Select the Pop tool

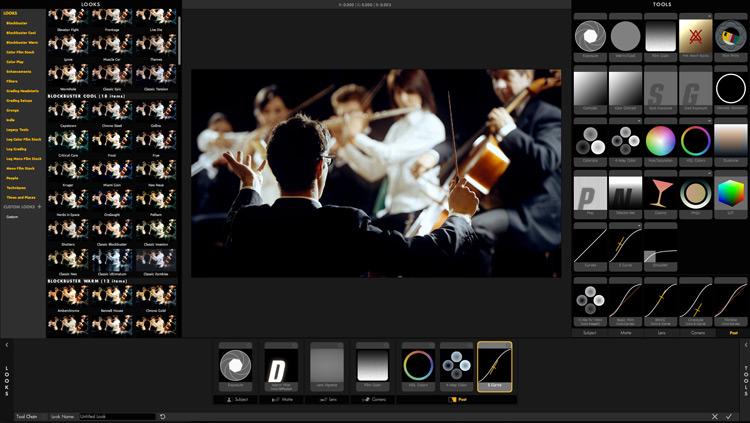590,194
